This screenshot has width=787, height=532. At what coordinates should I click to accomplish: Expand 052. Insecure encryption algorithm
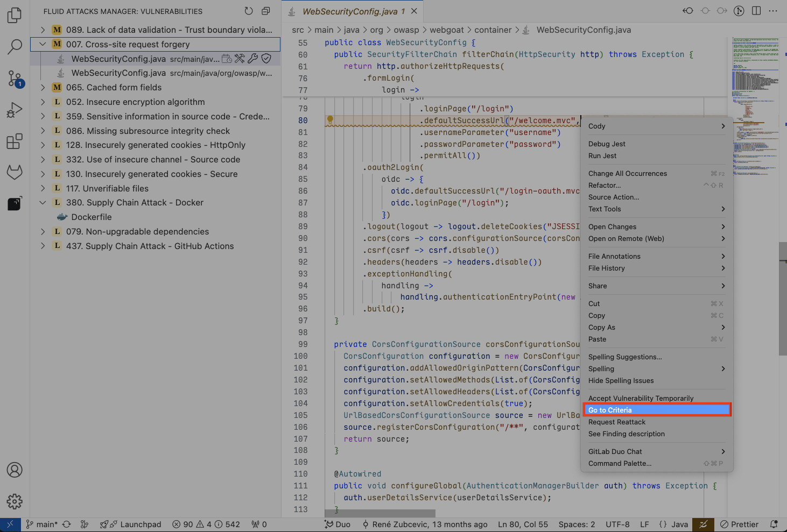[43, 102]
